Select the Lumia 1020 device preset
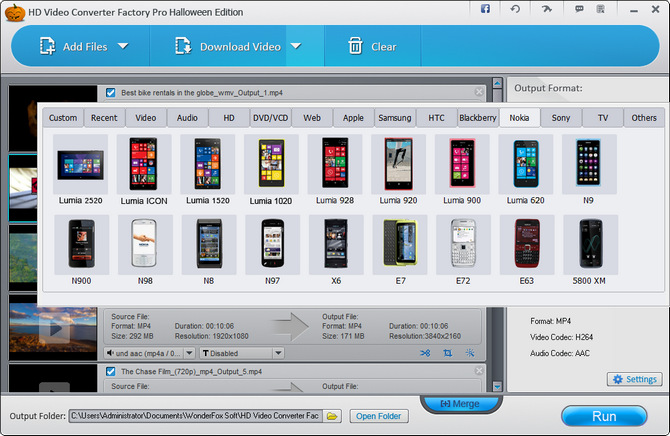670x436 pixels. click(271, 170)
